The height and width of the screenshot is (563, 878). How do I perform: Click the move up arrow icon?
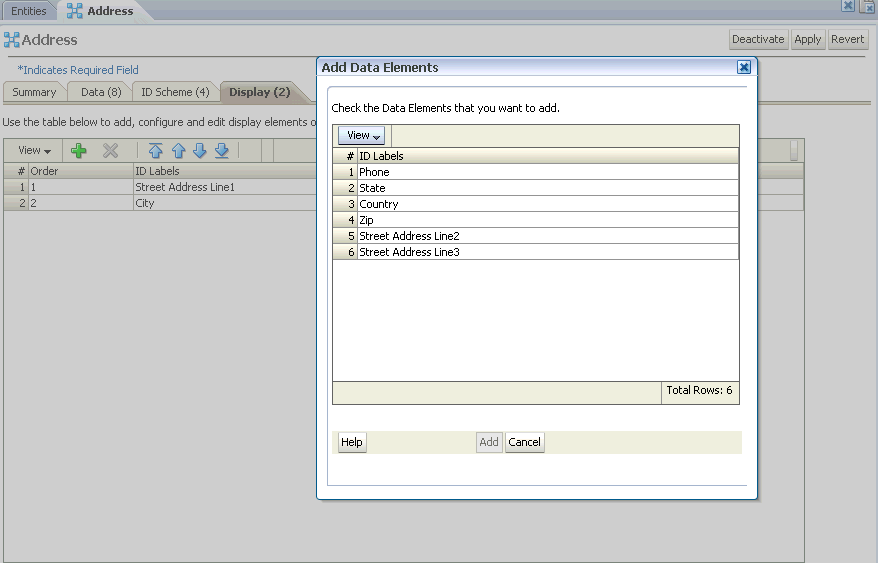click(178, 150)
